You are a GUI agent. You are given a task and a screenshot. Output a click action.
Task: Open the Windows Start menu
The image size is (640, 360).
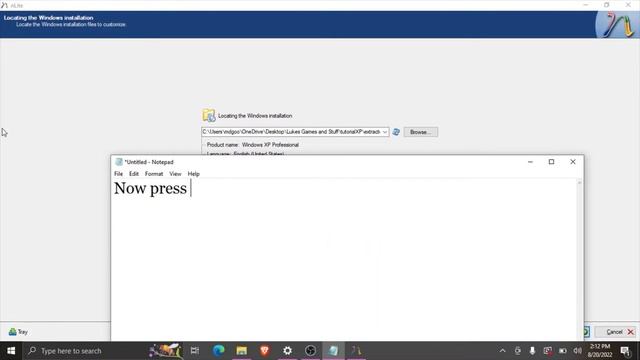tap(11, 351)
